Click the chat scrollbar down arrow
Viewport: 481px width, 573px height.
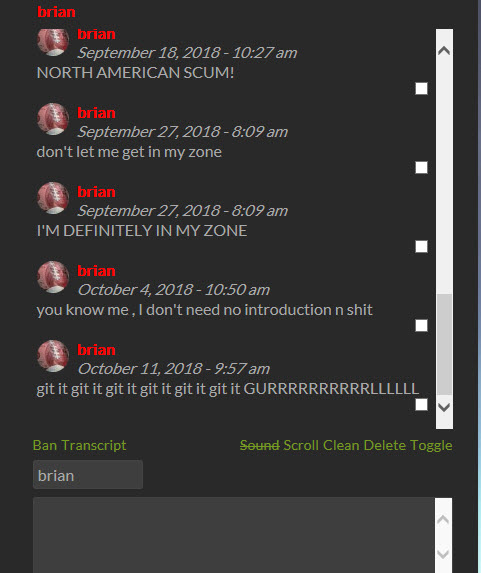(444, 407)
